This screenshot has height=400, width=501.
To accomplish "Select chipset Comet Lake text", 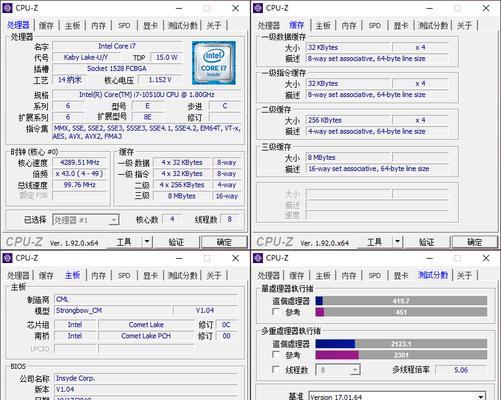I will tap(146, 325).
